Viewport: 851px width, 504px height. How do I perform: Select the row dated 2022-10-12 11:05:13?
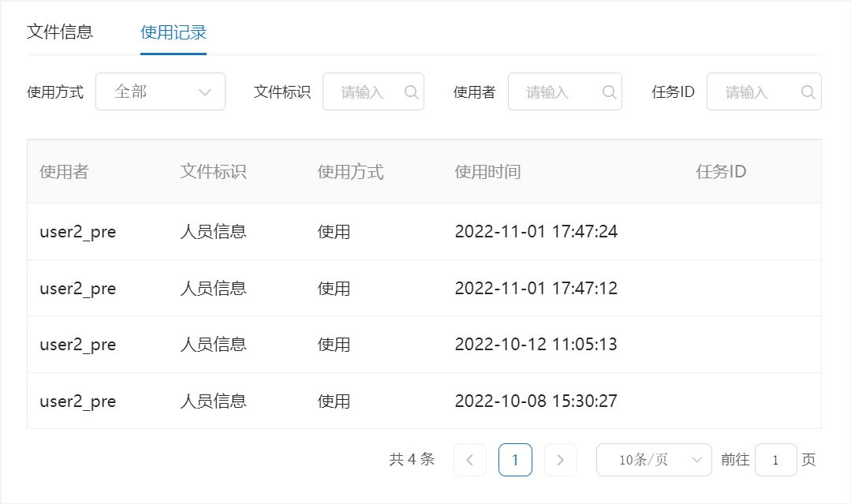tap(536, 345)
